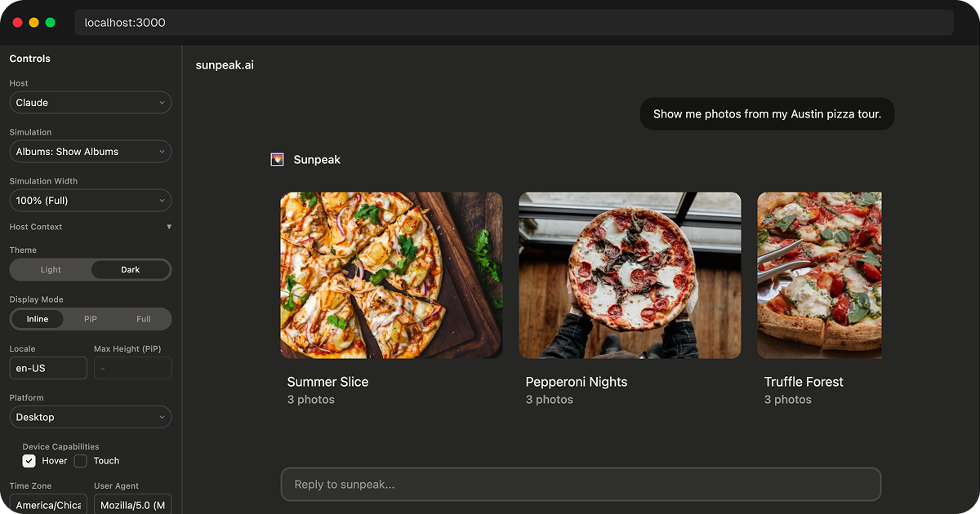Open the Simulation dropdown
Screen dimensions: 980x514
coord(90,152)
